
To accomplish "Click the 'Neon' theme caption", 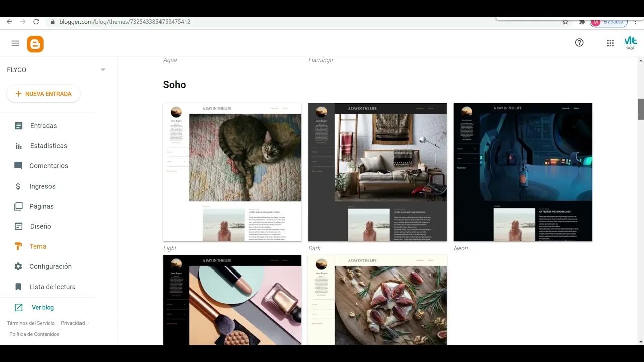I will click(461, 248).
